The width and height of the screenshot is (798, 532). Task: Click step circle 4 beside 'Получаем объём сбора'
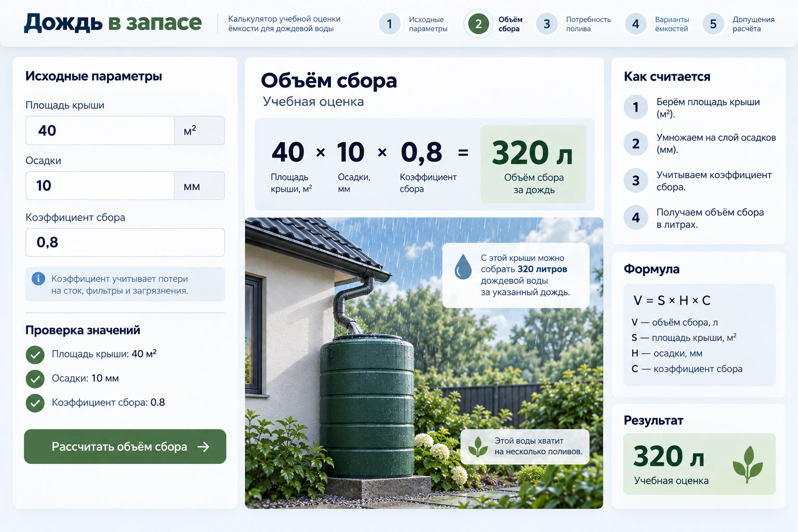[636, 218]
